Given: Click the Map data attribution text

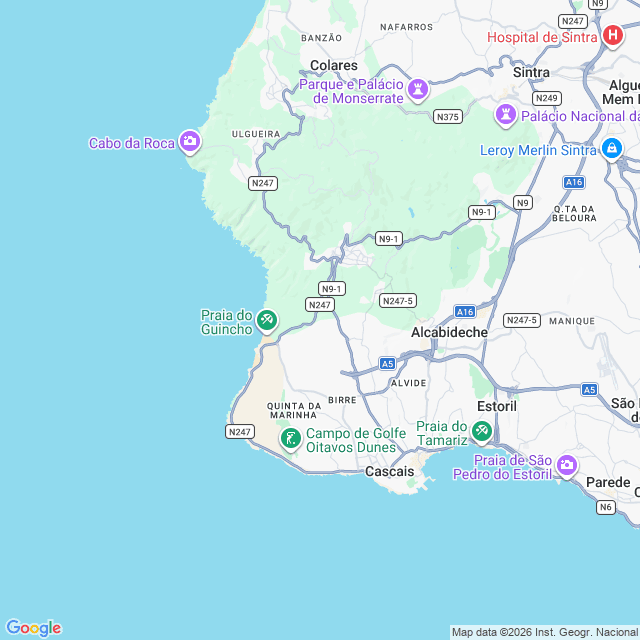Looking at the screenshot, I should [546, 633].
